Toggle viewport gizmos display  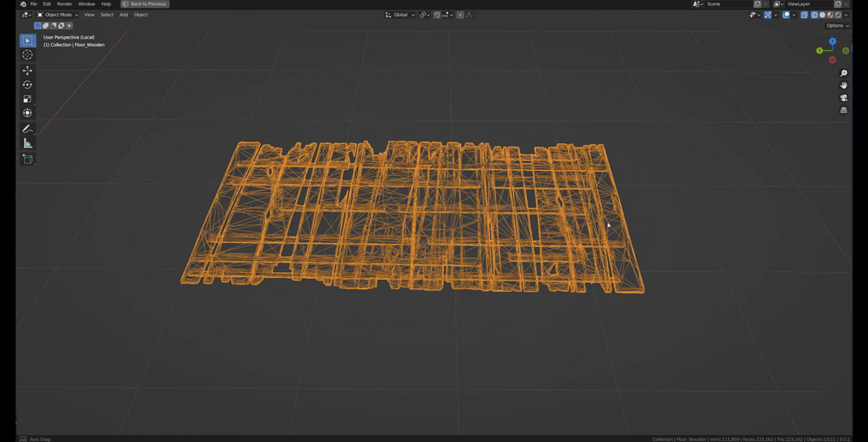(768, 15)
